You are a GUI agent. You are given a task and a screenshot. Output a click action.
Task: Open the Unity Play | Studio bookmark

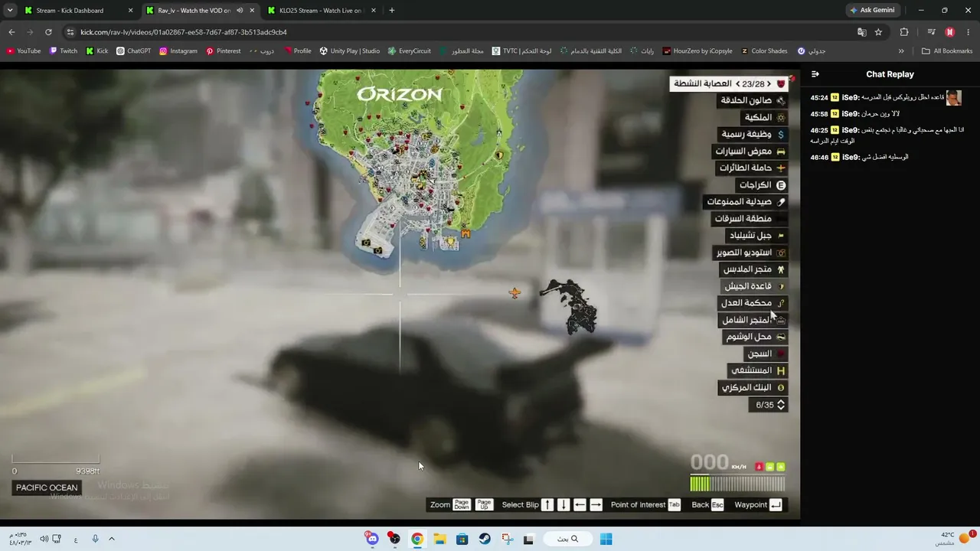[x=350, y=51]
